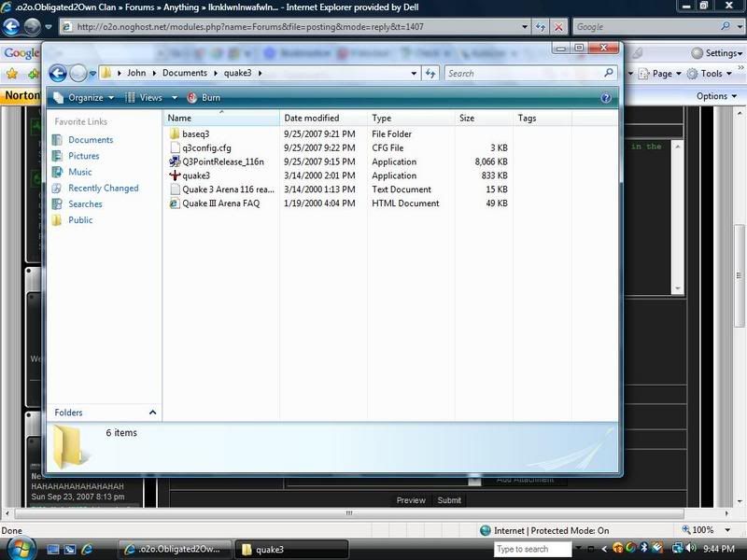Click the IE Stop loading button
The height and width of the screenshot is (560, 747).
coord(558,27)
